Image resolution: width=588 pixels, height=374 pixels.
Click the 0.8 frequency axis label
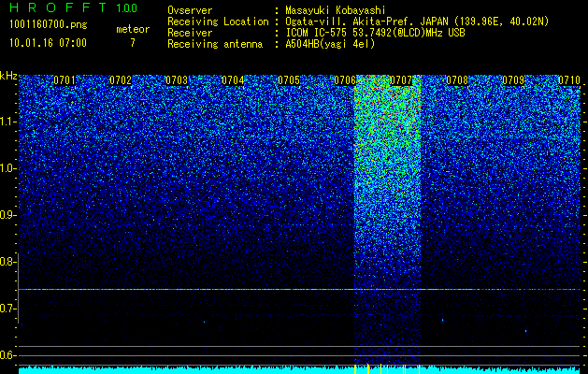[x=7, y=262]
